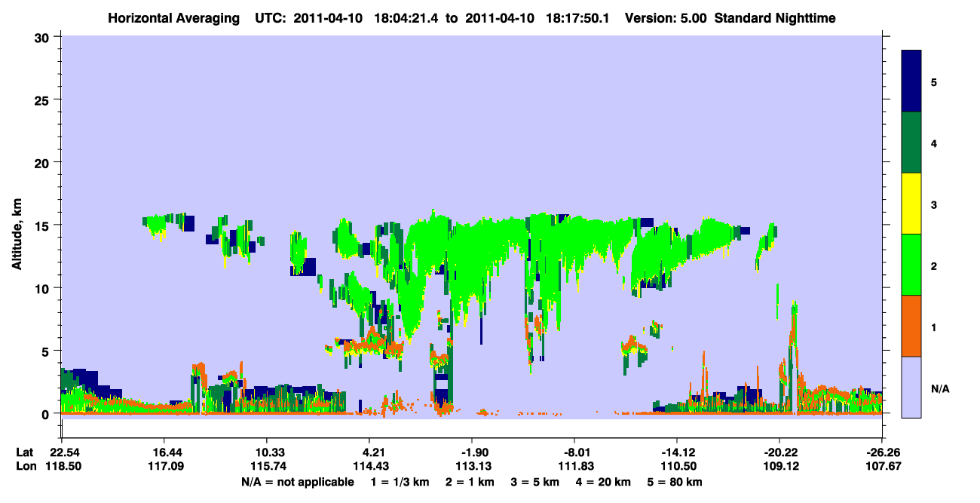Click the legend text '3 = 5 km'
The width and height of the screenshot is (980, 503).
click(537, 482)
